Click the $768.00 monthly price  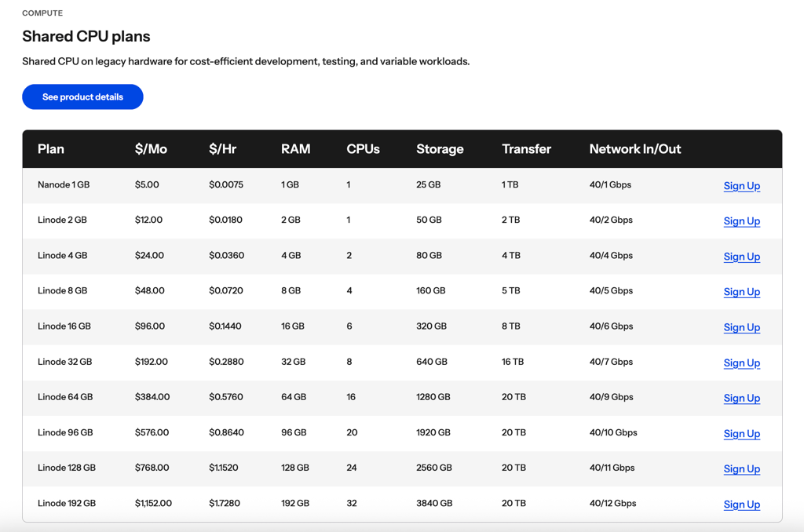tap(152, 468)
